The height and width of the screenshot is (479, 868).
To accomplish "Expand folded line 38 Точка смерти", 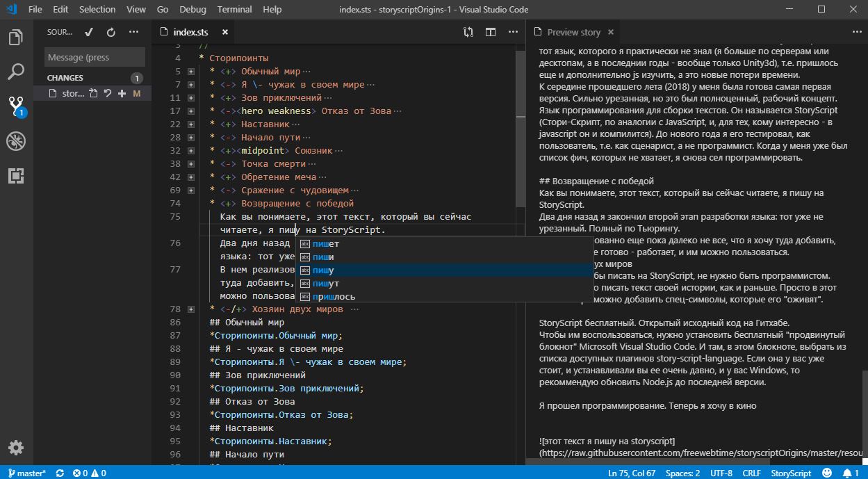I will click(190, 164).
